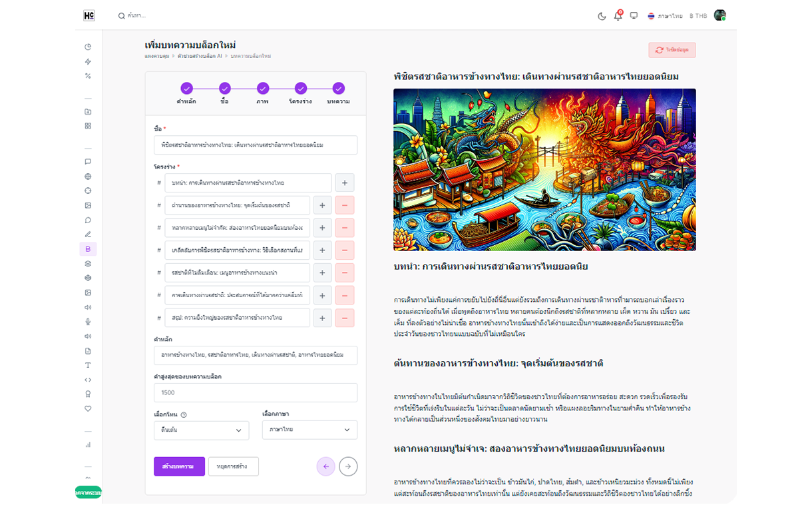The image size is (812, 505).
Task: Click the HC logo in top left
Action: coord(89,15)
